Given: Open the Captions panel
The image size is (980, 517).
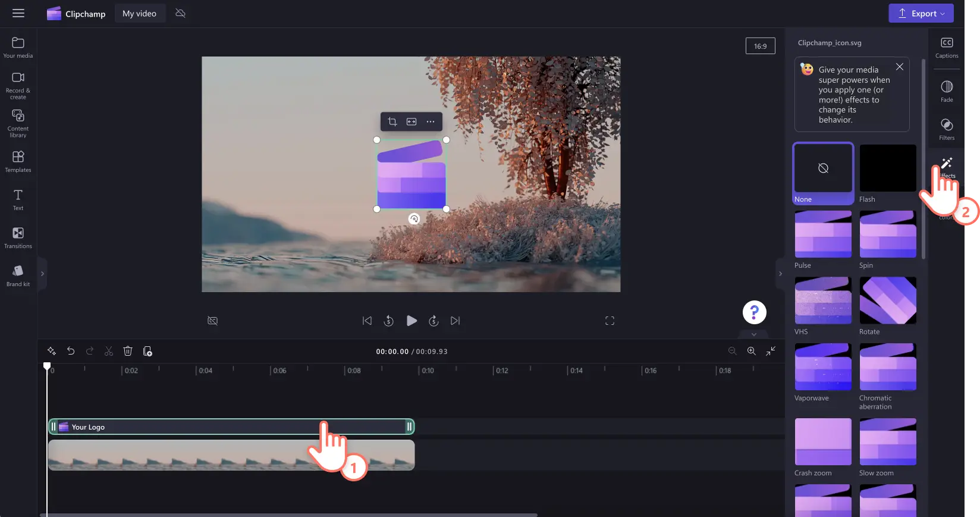Looking at the screenshot, I should (x=947, y=48).
